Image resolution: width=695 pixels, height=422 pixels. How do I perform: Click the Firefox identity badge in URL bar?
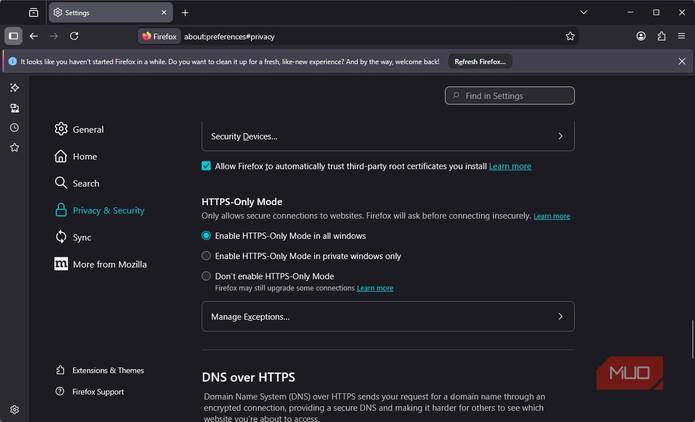(160, 36)
